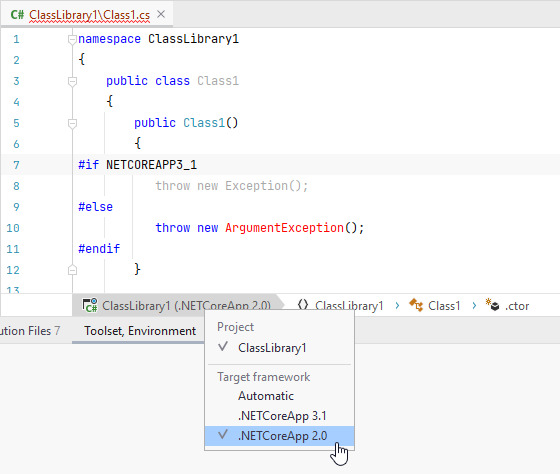560x474 pixels.
Task: Switch to the Toolset, Environment tab
Action: (x=140, y=331)
